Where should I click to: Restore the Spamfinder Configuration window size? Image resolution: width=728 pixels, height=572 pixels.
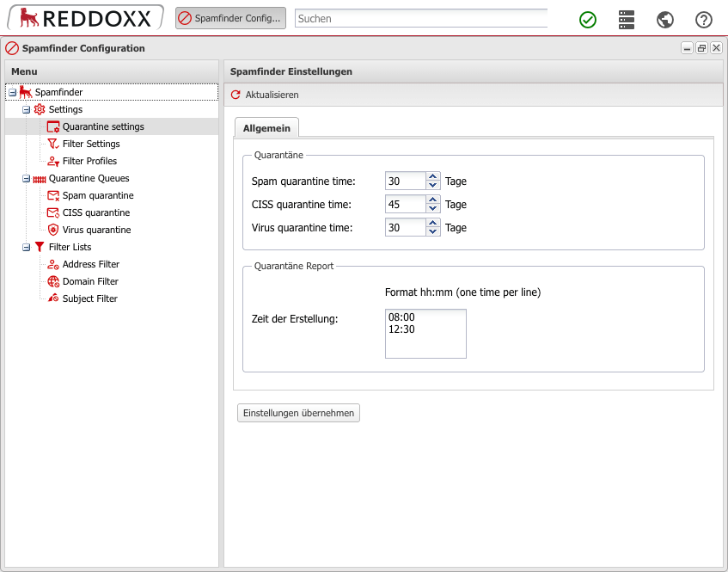coord(701,48)
